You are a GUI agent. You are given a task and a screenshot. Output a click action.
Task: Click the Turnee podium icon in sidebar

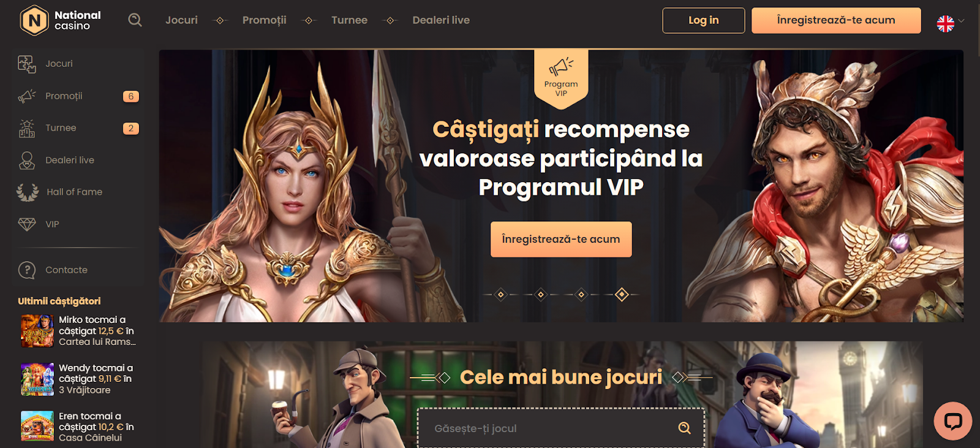pyautogui.click(x=27, y=128)
